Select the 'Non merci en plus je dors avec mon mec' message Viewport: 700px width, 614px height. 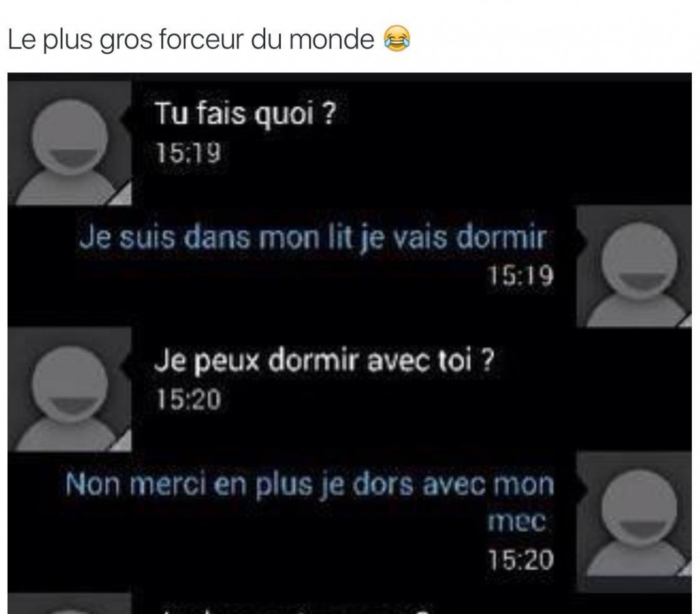point(310,503)
